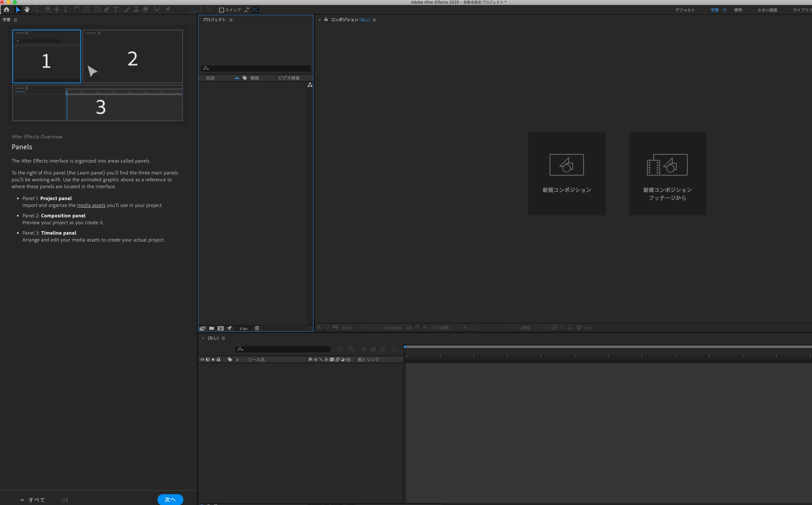Screen dimensions: 812x505
Task: Click the 新規コンポジション tile
Action: coord(566,174)
